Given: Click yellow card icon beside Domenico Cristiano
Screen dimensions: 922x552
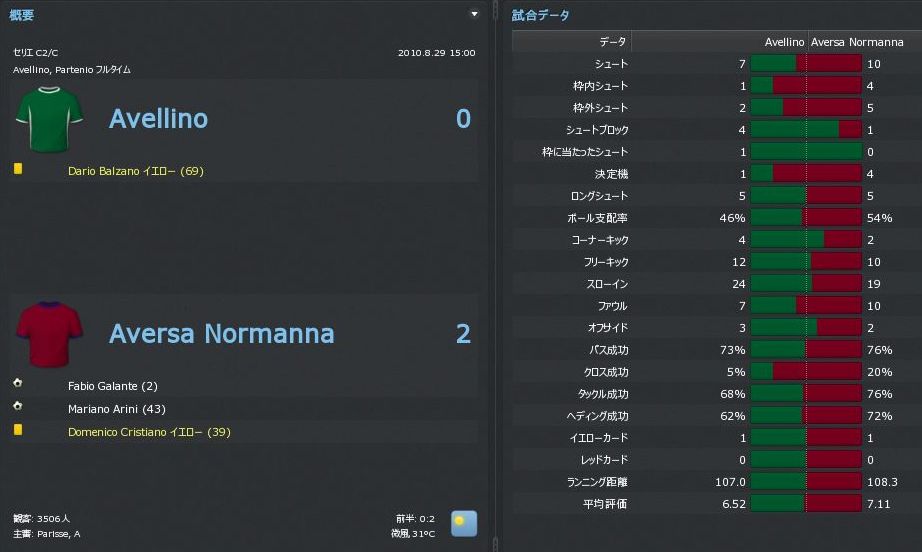Looking at the screenshot, I should 18,431.
